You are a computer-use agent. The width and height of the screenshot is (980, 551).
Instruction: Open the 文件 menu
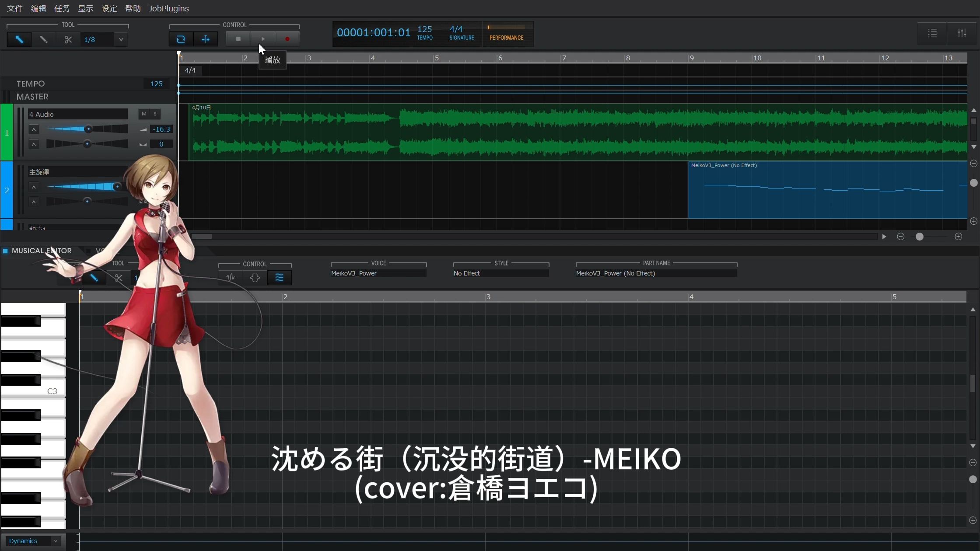[x=15, y=8]
